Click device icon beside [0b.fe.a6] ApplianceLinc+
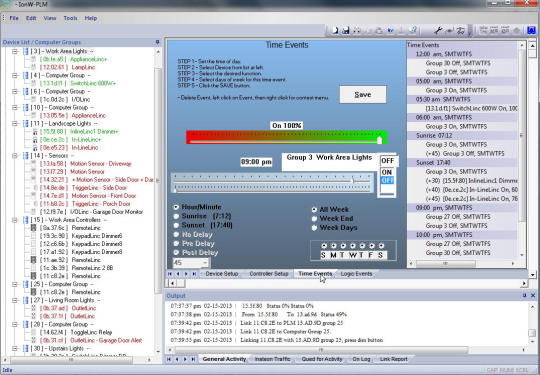The image size is (540, 375). coord(34,59)
